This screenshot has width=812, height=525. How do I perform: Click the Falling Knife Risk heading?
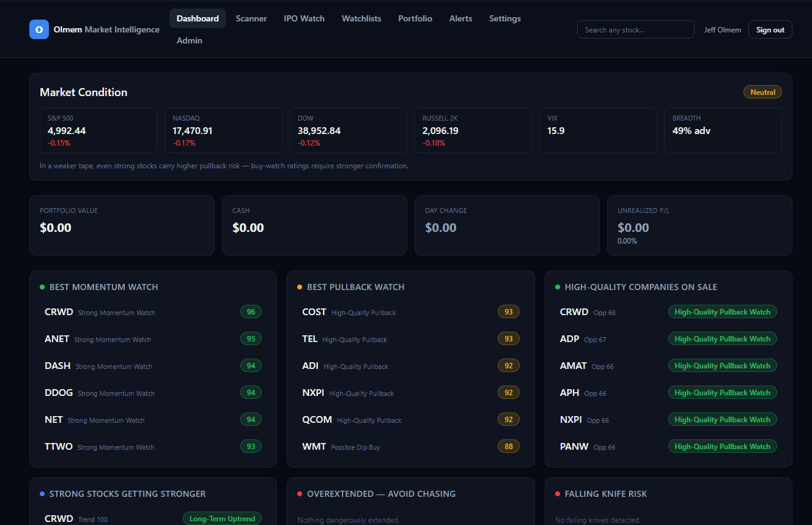(606, 494)
